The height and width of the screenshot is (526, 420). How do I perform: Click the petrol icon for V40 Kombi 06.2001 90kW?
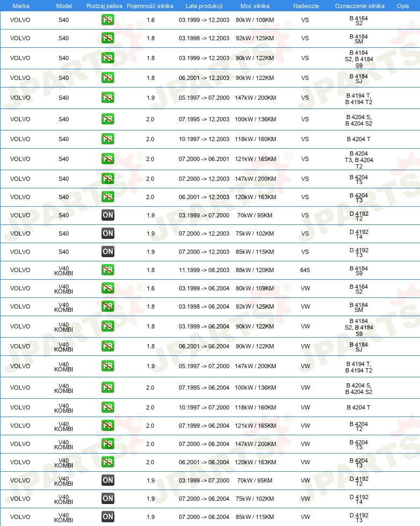[108, 346]
